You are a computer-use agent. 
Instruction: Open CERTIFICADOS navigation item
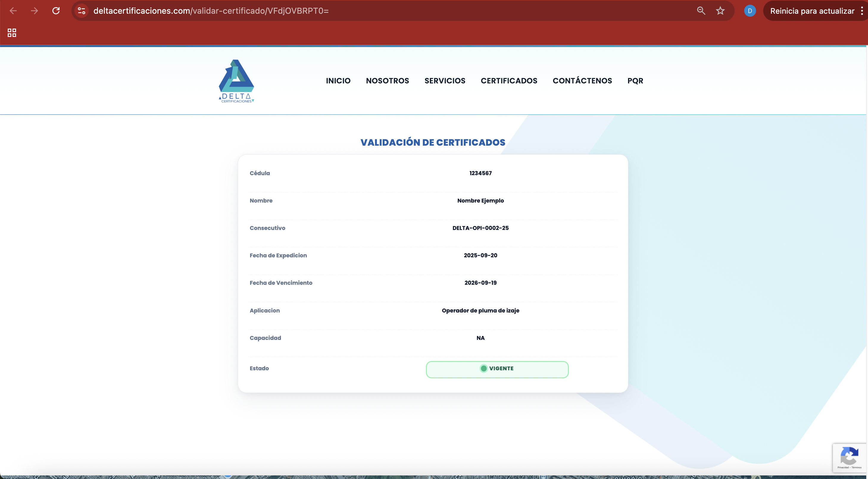pos(509,81)
